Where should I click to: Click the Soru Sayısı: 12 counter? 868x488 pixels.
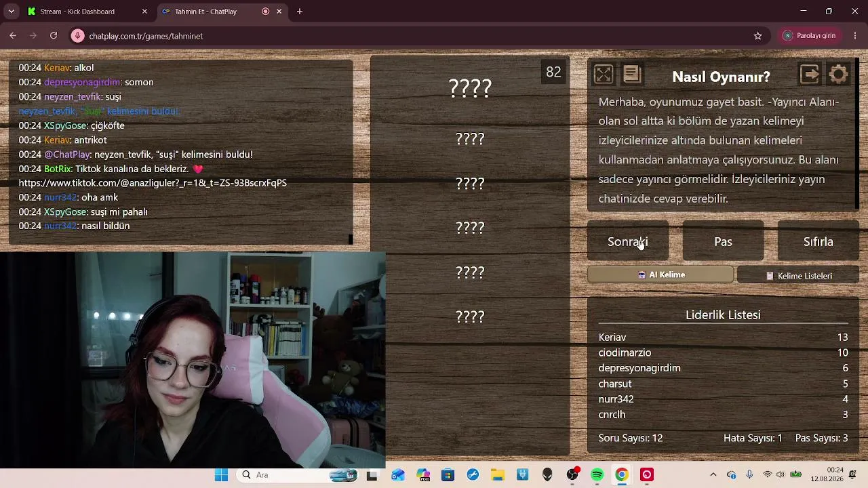(631, 439)
